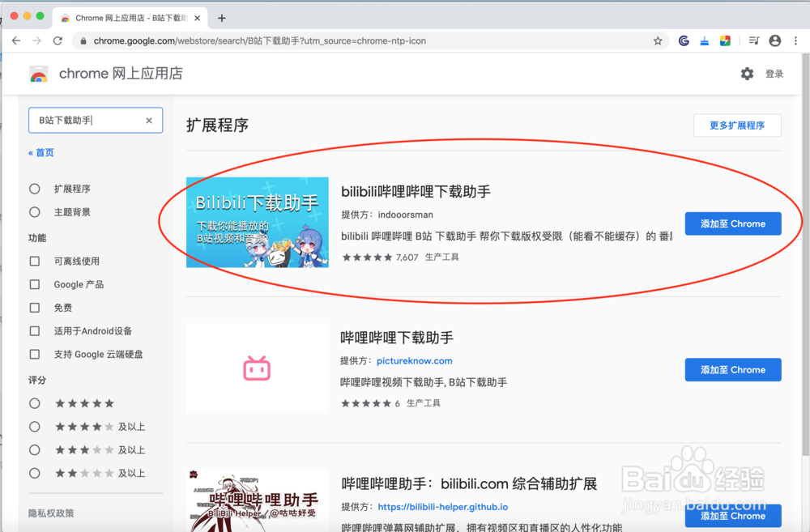Open the 隐私权政策 link
Image resolution: width=810 pixels, height=532 pixels.
[x=51, y=513]
